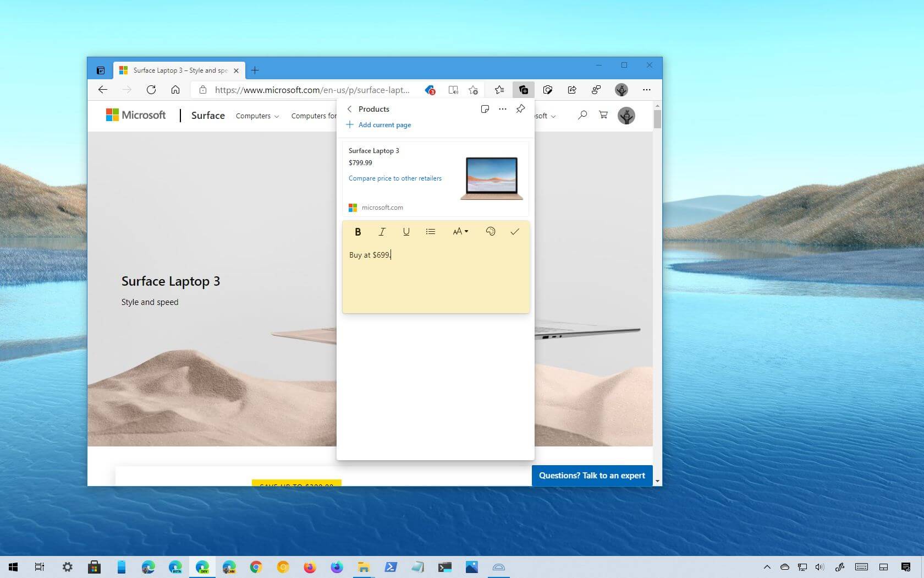This screenshot has width=924, height=578.
Task: Pin the Collections pane open
Action: point(520,109)
